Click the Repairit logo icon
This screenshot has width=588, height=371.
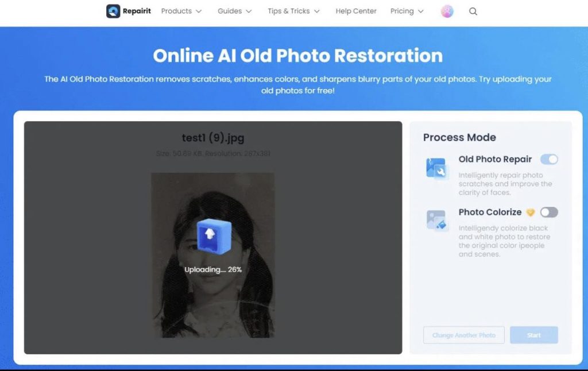coord(113,11)
